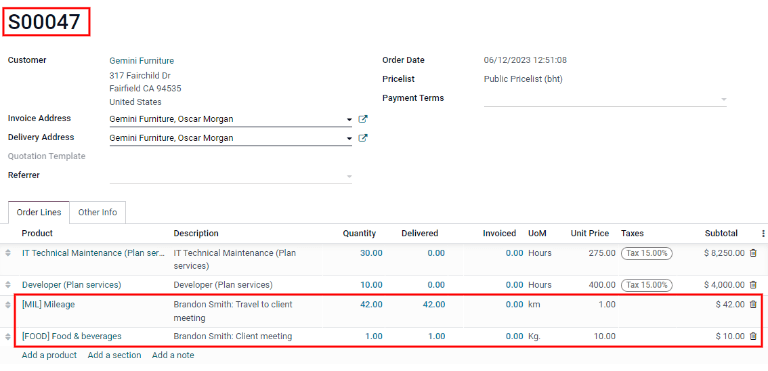Image resolution: width=768 pixels, height=371 pixels.
Task: Click Unit Price column header
Action: (x=590, y=233)
